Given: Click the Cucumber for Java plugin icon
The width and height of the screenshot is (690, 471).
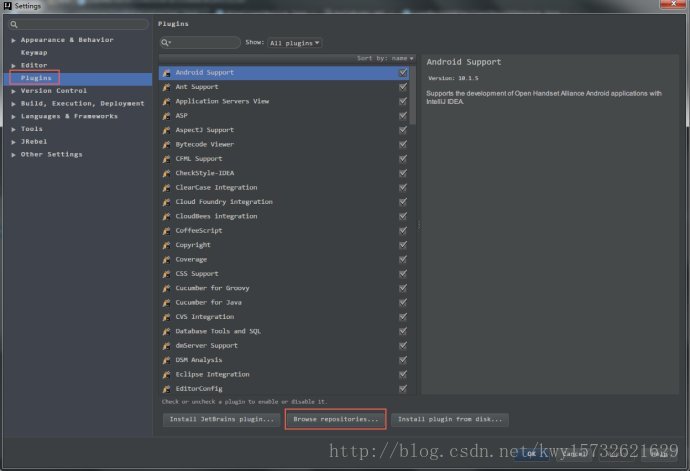Looking at the screenshot, I should click(166, 303).
